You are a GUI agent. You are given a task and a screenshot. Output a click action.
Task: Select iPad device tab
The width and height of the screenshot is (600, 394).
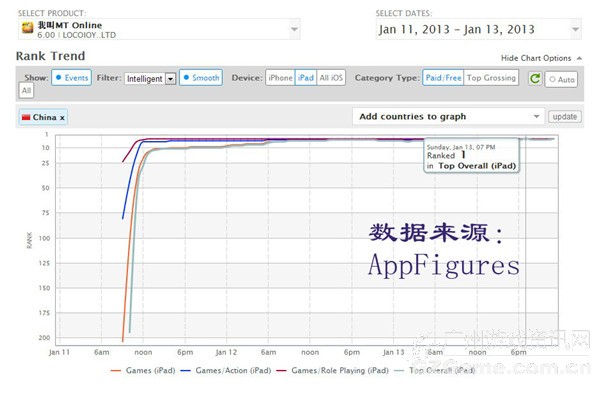[x=306, y=78]
